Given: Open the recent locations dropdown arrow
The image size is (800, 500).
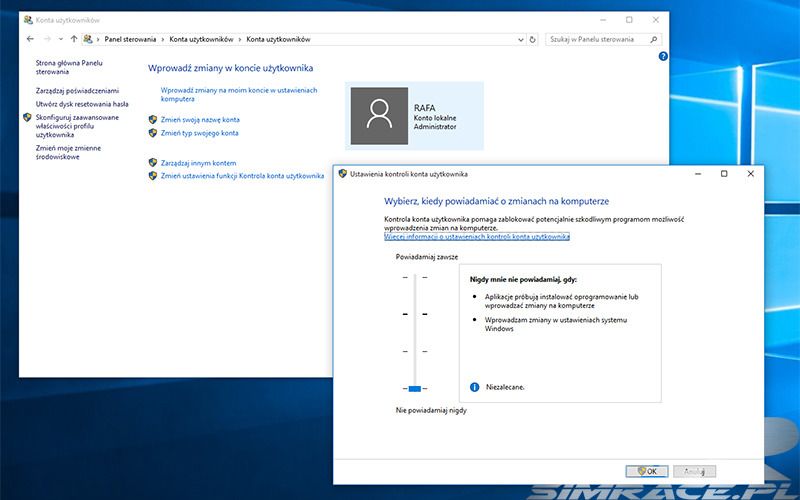Looking at the screenshot, I should tap(60, 39).
